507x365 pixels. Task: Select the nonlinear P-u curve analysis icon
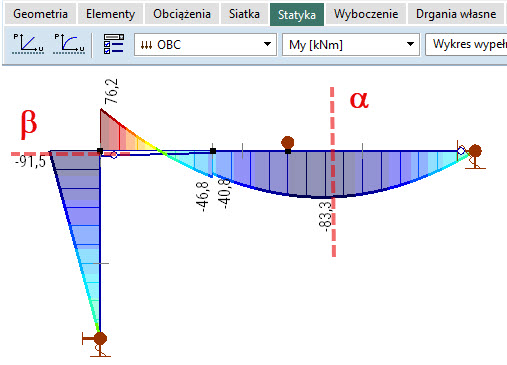tap(69, 44)
